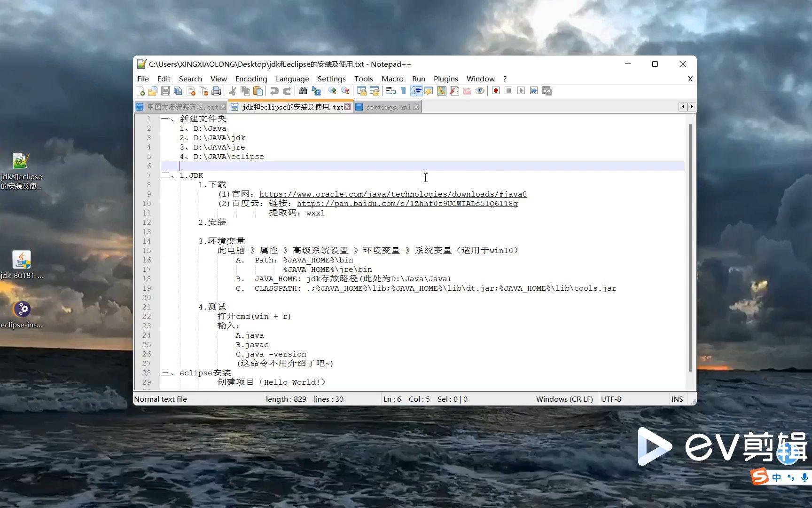Open the Plugins menu
The height and width of the screenshot is (508, 812).
coord(445,79)
